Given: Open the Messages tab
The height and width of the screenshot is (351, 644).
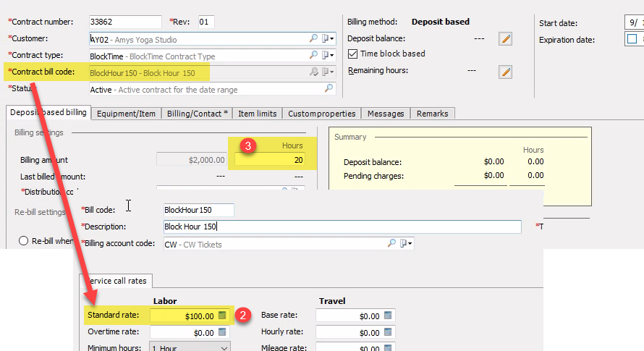Looking at the screenshot, I should [x=386, y=114].
